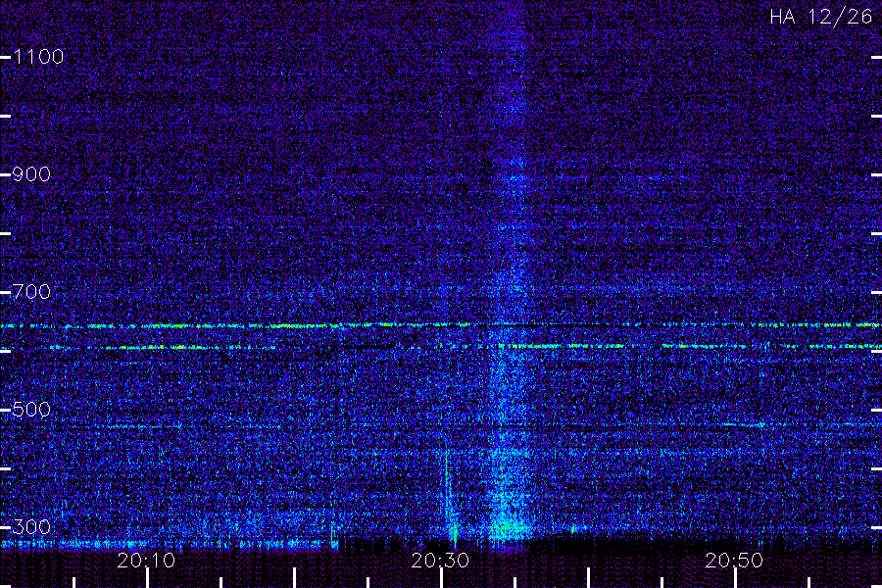Click the 500 frequency axis label
882x588 pixels.
click(x=31, y=409)
